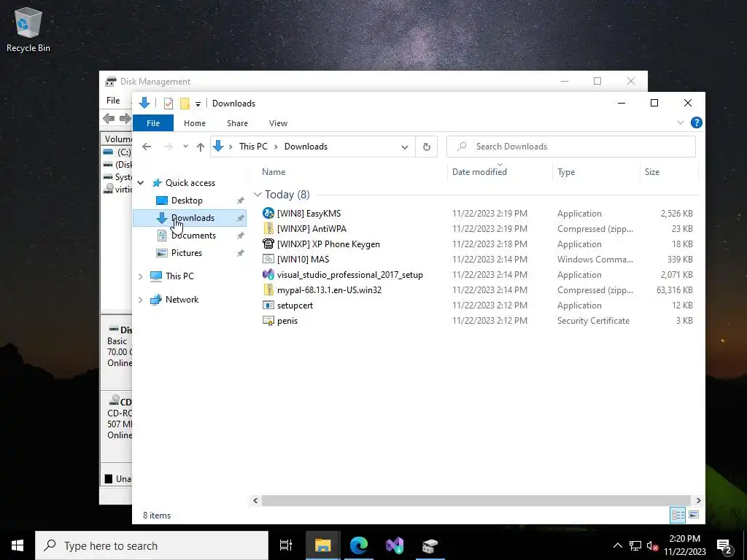Click the muted volume tray icon
Viewport: 747px width, 560px height.
pyautogui.click(x=652, y=545)
